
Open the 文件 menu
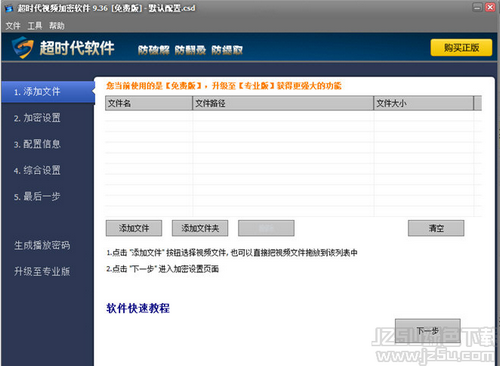[13, 26]
